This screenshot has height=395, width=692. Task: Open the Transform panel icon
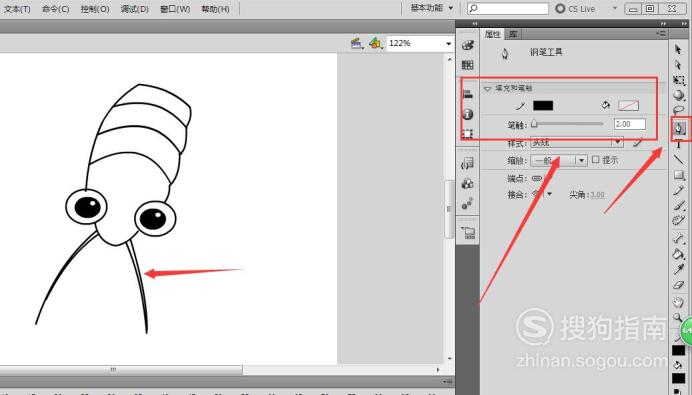coord(468,134)
